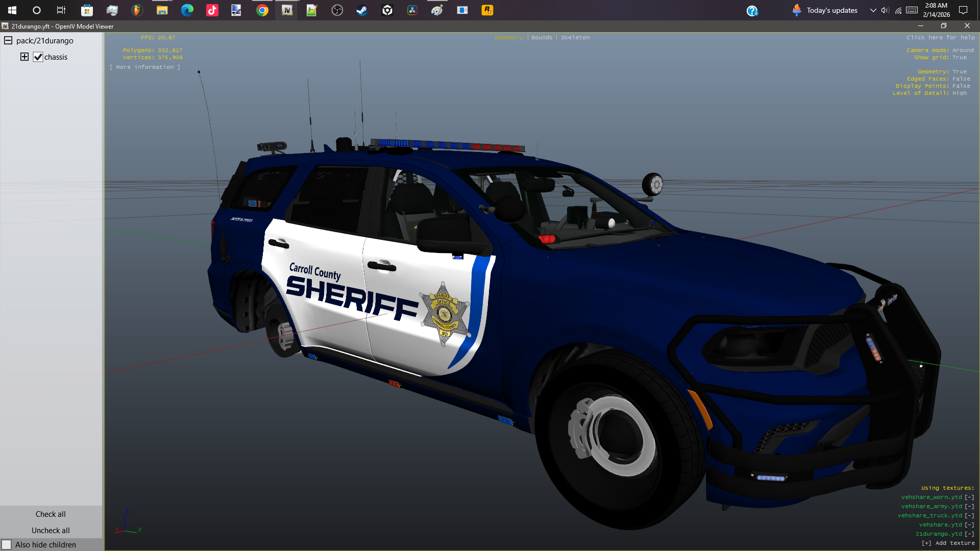
Task: Expand the chassis tree node
Action: coord(24,57)
